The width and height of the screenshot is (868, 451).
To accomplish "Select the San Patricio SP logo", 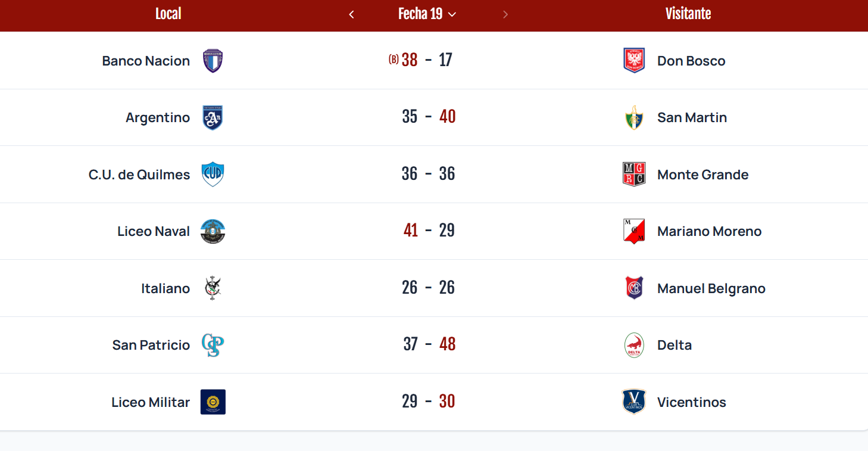I will pos(213,345).
